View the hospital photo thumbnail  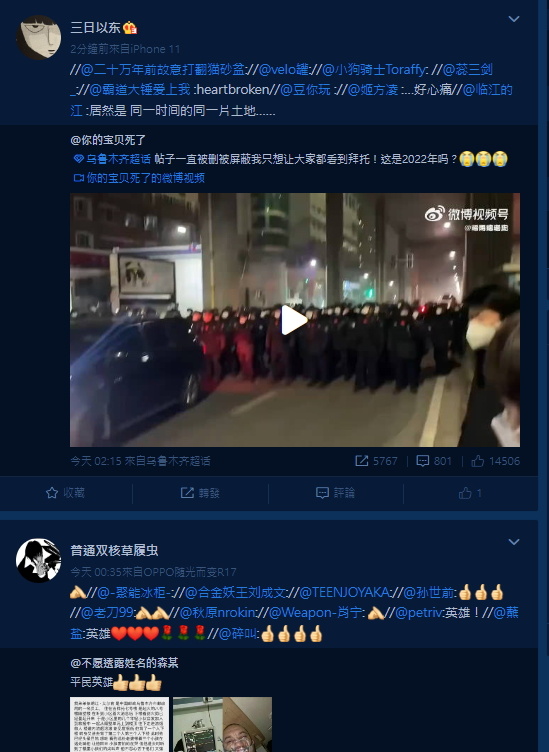[x=222, y=724]
